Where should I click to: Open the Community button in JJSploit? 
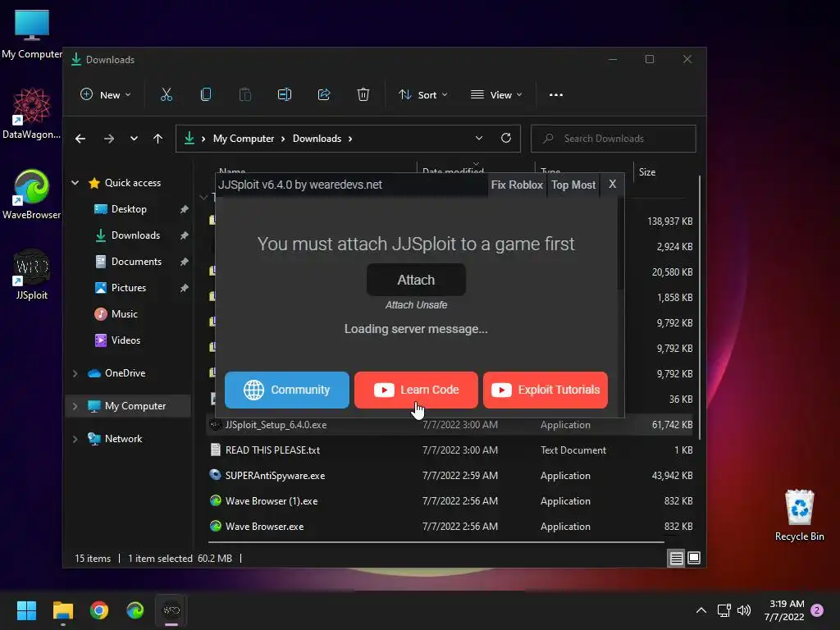coord(286,390)
